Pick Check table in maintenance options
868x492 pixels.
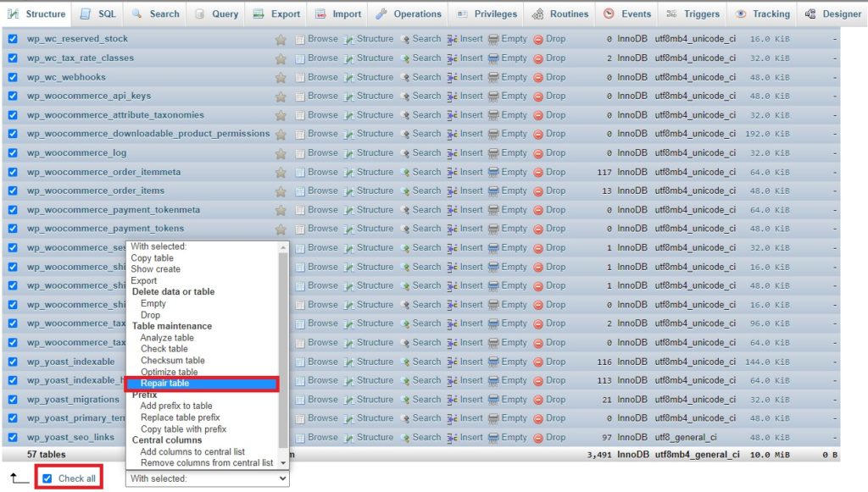pyautogui.click(x=164, y=349)
